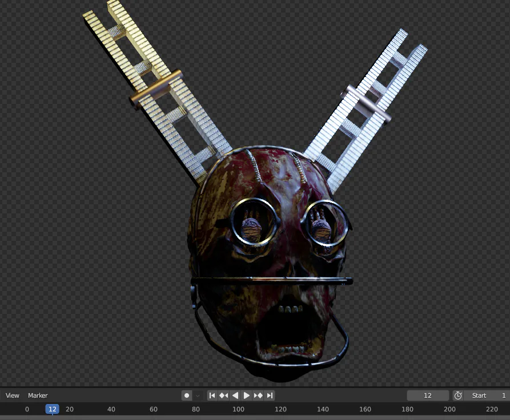Play animation in reverse
Viewport: 510px width, 420px height.
tap(235, 395)
